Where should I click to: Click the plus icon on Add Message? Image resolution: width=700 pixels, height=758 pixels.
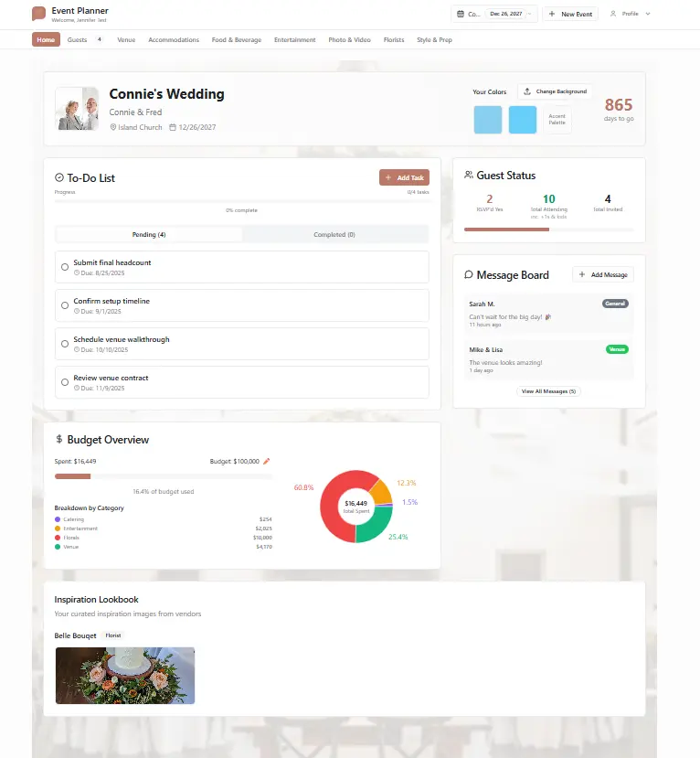[582, 274]
